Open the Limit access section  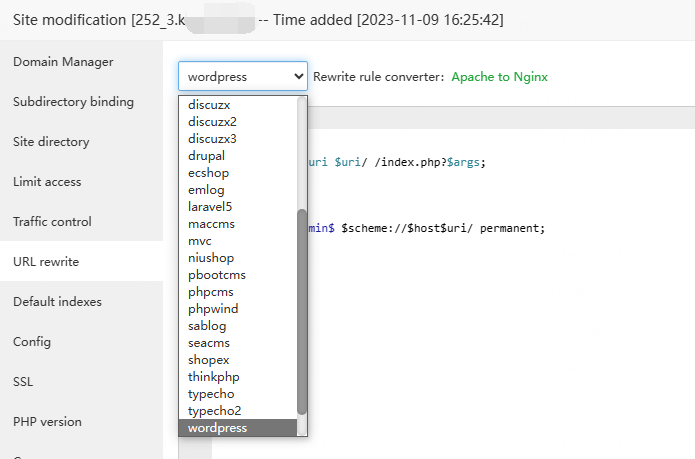pos(47,182)
